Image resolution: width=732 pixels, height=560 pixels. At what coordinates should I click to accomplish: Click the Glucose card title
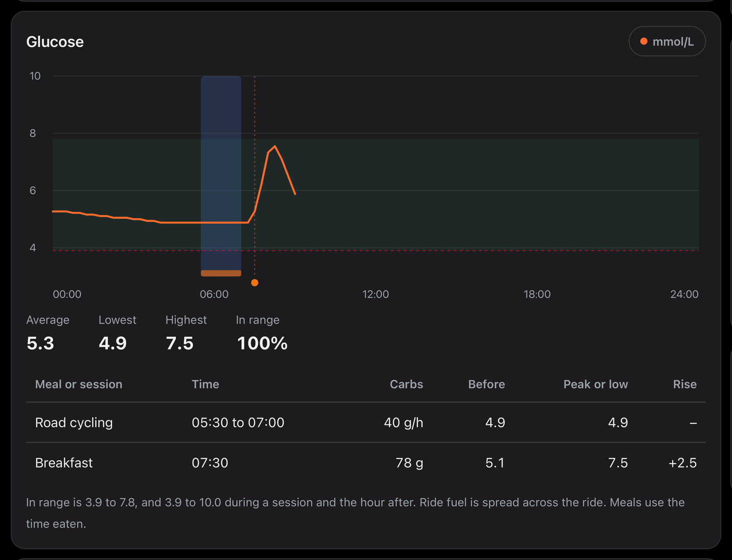click(55, 42)
